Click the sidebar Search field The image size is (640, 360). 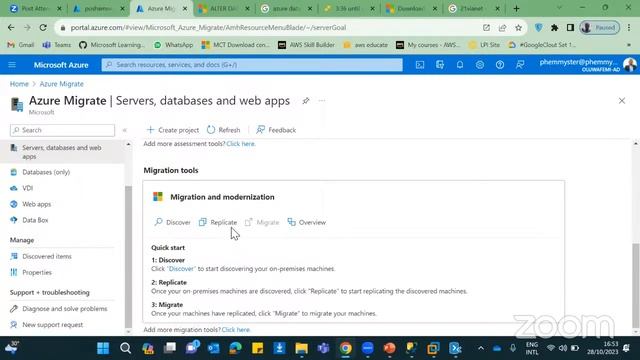[62, 130]
